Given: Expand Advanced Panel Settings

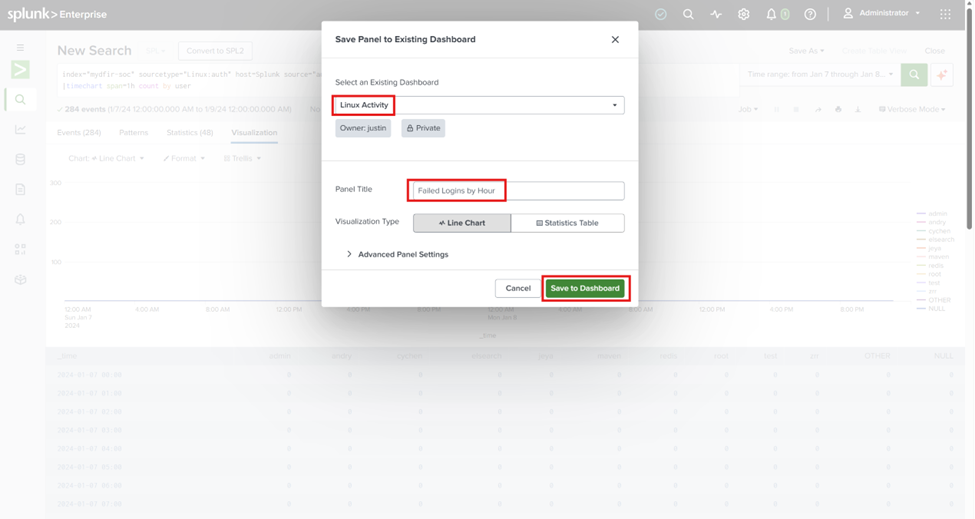Looking at the screenshot, I should tap(397, 254).
